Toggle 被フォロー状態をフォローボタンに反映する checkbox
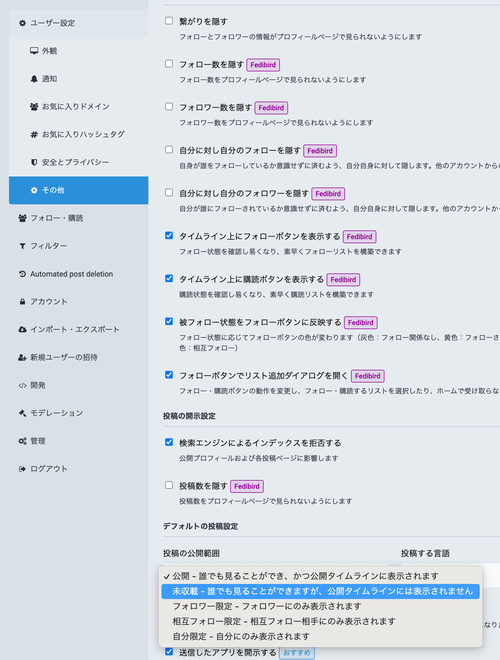500x660 pixels. pyautogui.click(x=169, y=321)
